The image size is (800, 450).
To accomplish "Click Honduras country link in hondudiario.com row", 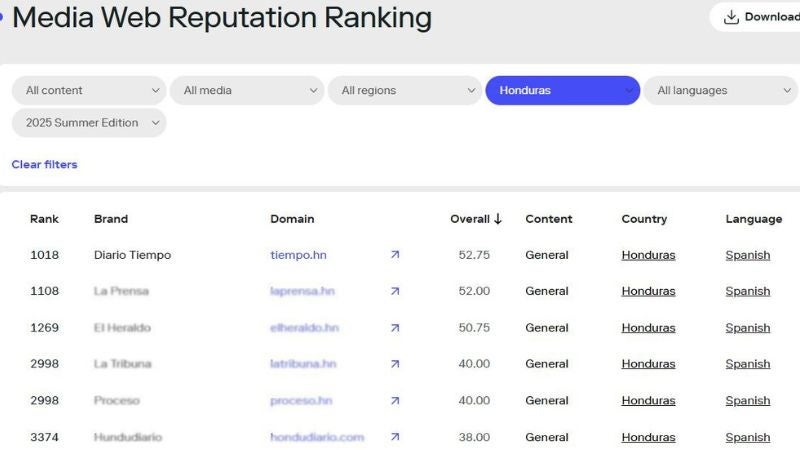I will pyautogui.click(x=648, y=438).
